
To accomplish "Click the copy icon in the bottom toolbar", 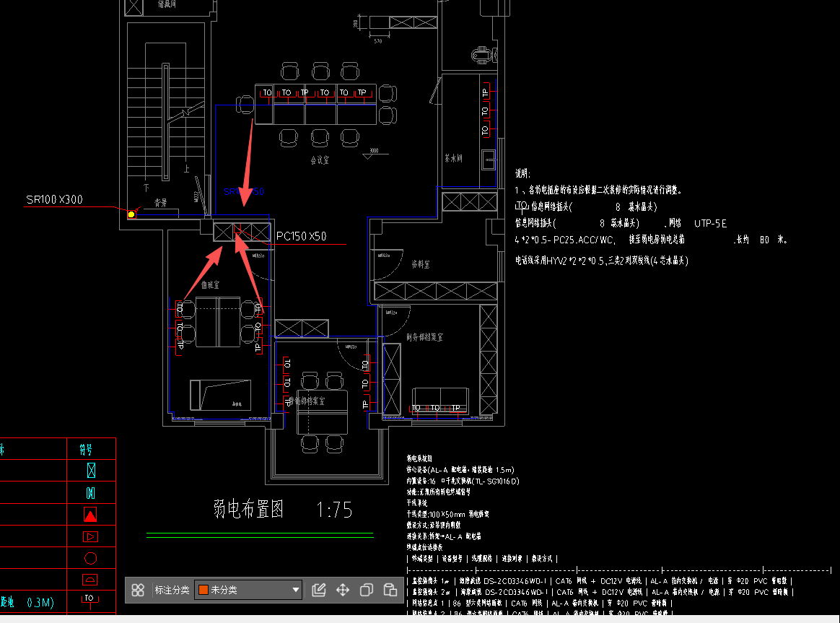I will pos(367,590).
